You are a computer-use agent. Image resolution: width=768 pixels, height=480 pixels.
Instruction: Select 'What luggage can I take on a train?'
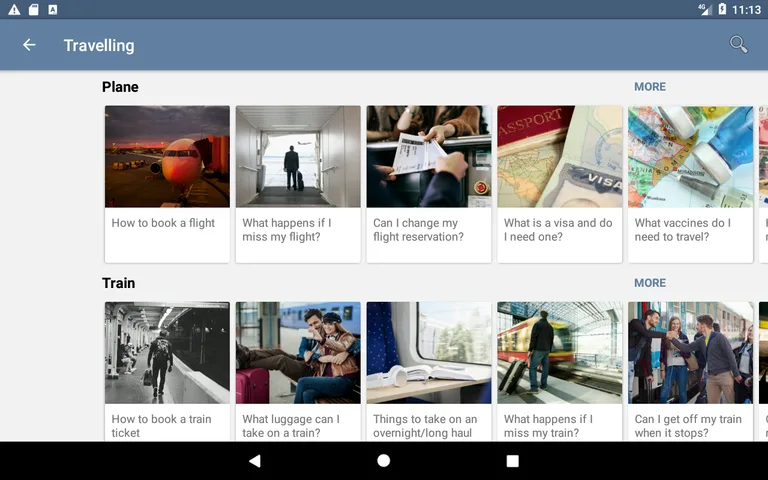tap(291, 426)
